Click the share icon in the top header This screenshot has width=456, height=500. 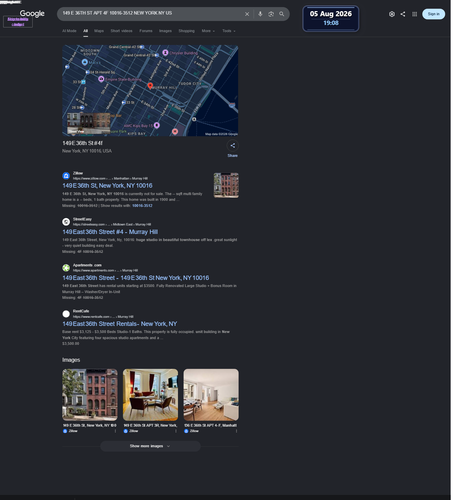[x=403, y=14]
